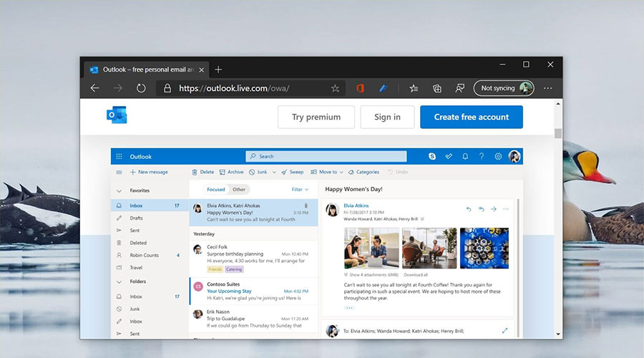
Task: Open email from Cecil Folk
Action: coord(253,258)
